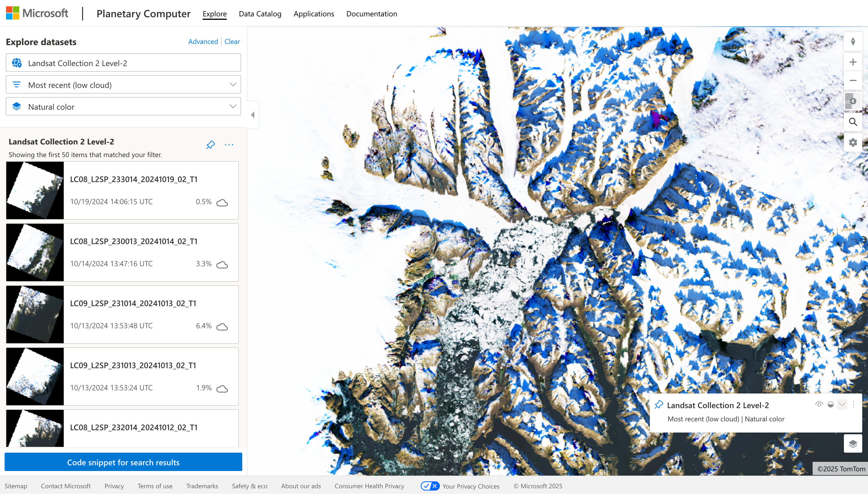This screenshot has width=868, height=494.
Task: Click the cloud icon next to 0.5%
Action: point(222,203)
